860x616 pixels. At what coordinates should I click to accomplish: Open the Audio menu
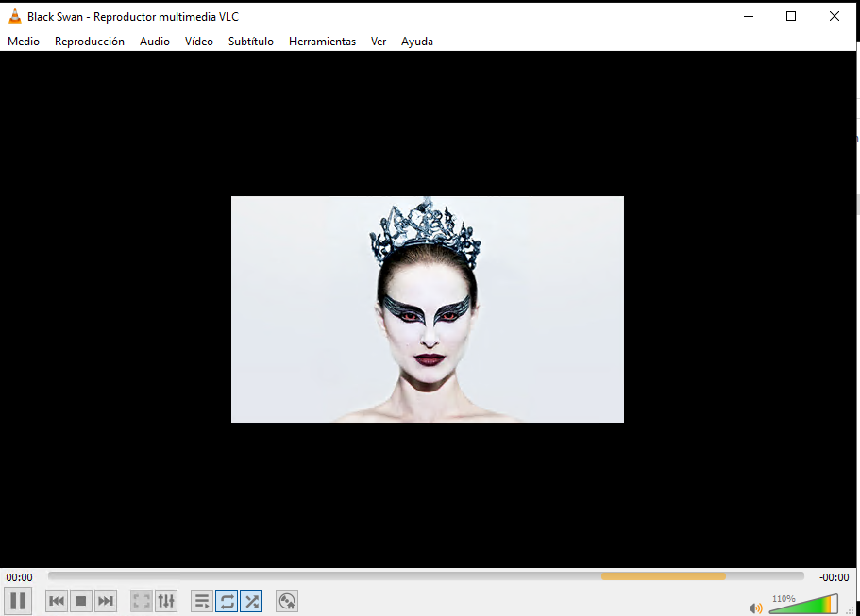pos(155,42)
